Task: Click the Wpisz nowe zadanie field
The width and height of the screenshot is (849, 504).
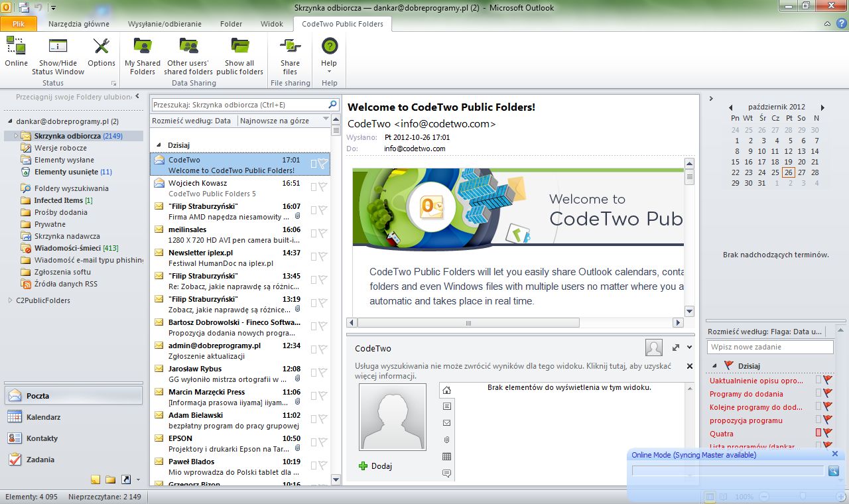Action: pos(770,347)
